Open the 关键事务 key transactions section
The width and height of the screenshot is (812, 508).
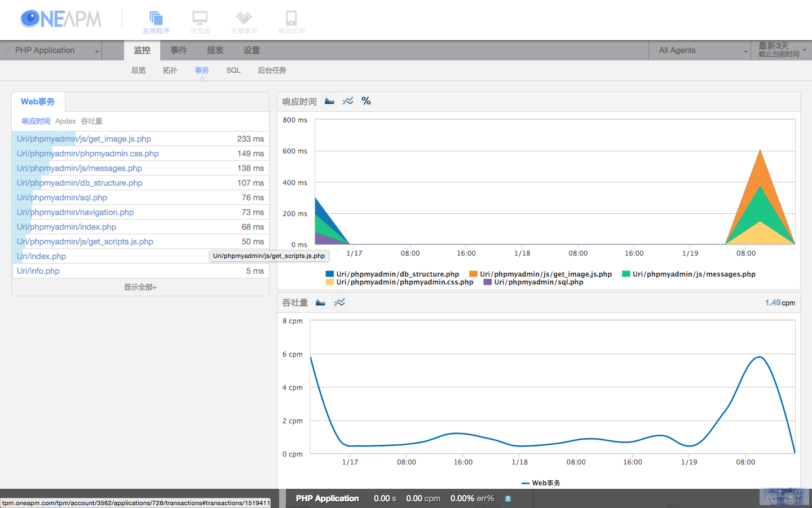coord(244,23)
